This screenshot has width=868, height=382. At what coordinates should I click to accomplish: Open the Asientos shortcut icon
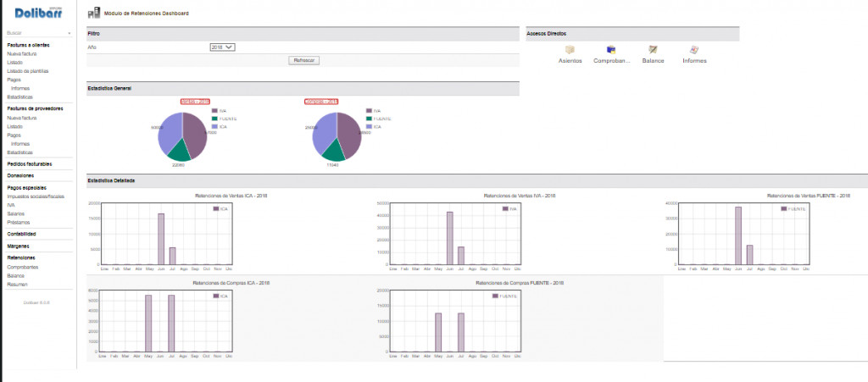point(570,50)
